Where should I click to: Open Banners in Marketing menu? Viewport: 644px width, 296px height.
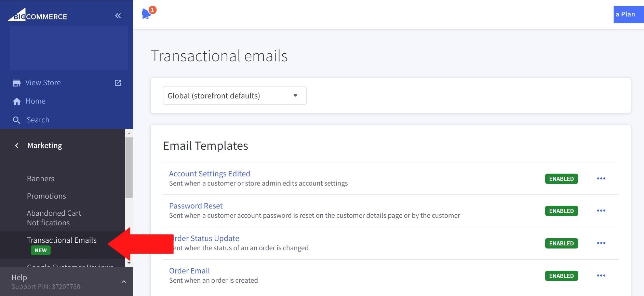(41, 179)
